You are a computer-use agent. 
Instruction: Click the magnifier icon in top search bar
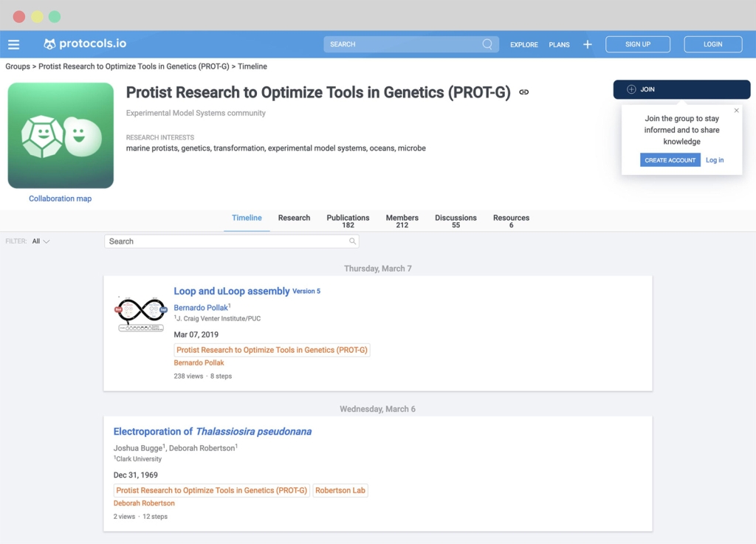click(x=487, y=44)
